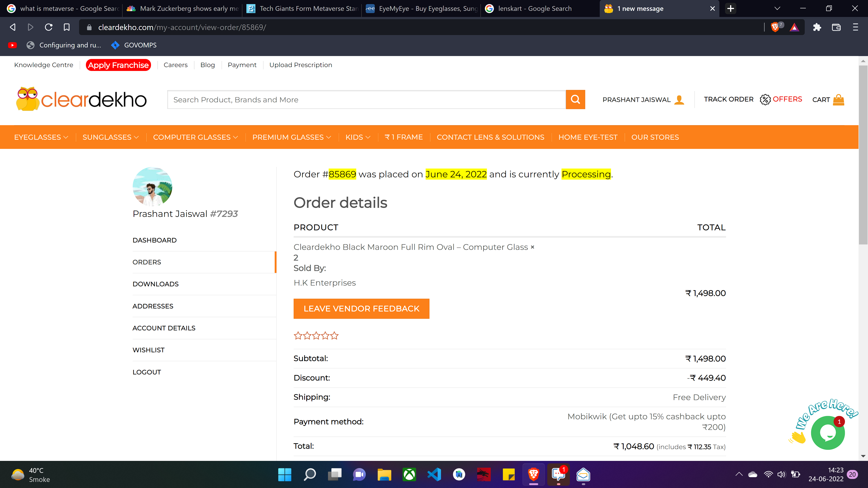Click the Apply Franchise button
The image size is (868, 488).
[118, 65]
